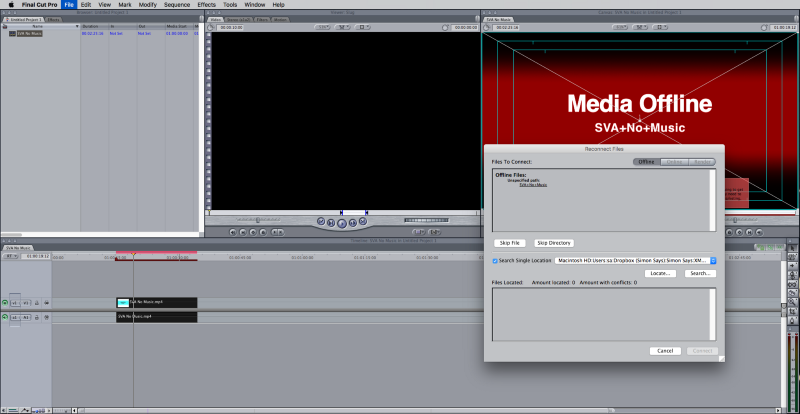Select the Selection arrow tool in tool palette
The image size is (800, 414).
[x=792, y=248]
